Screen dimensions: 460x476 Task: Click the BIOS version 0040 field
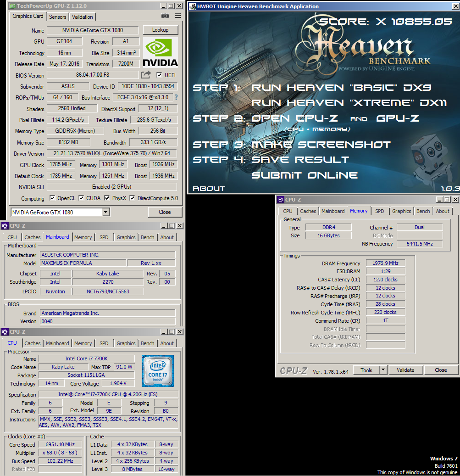click(x=108, y=321)
